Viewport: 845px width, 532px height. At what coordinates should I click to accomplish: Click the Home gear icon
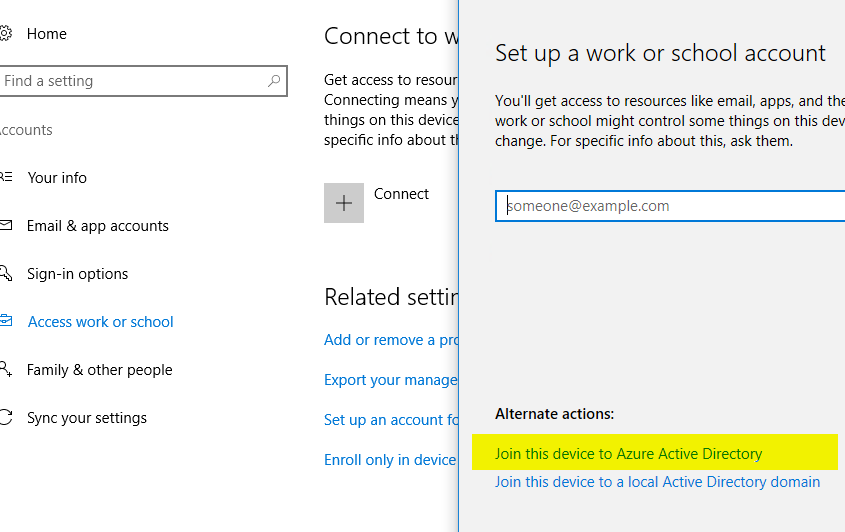(x=5, y=34)
